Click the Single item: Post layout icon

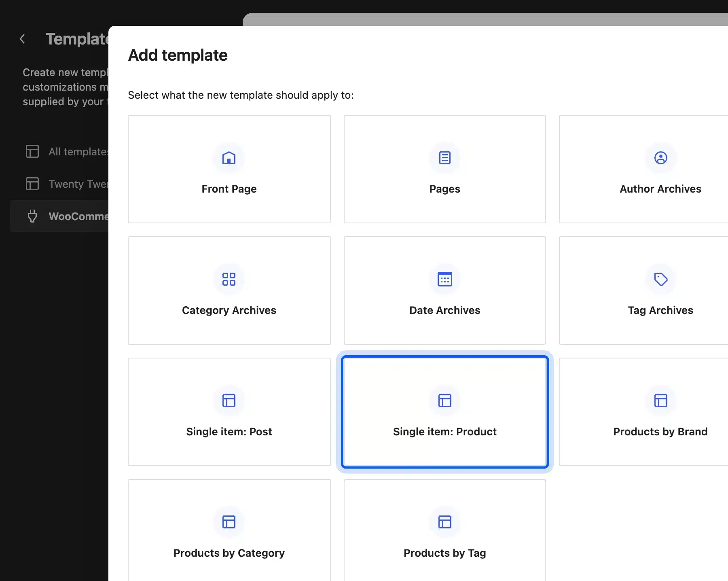click(x=229, y=401)
